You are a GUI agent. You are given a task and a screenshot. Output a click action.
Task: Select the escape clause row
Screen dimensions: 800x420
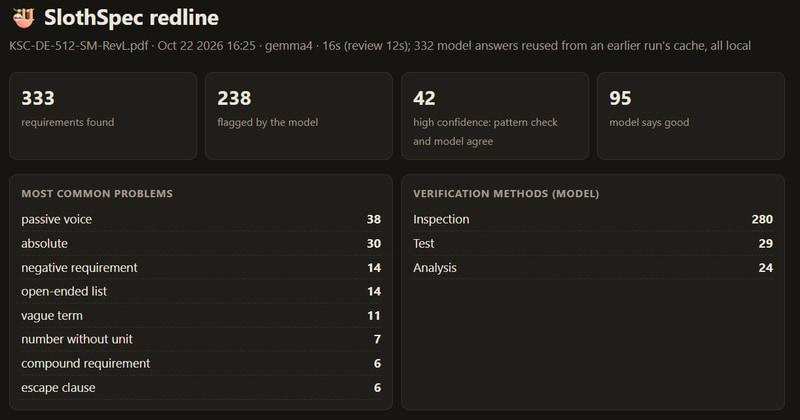tap(201, 387)
